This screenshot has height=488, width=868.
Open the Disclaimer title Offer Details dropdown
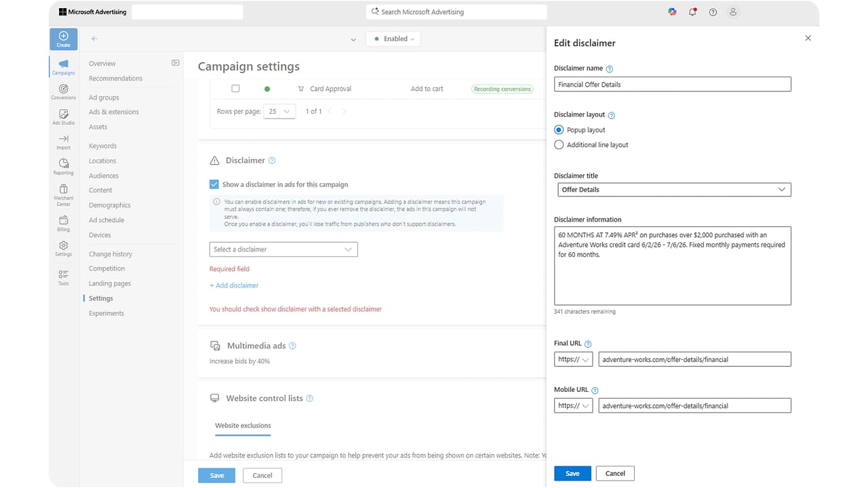[x=673, y=190]
